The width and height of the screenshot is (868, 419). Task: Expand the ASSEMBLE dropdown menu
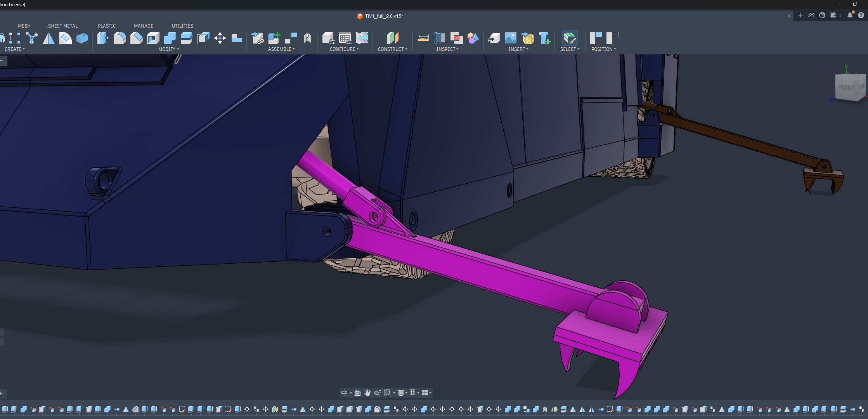tap(281, 49)
